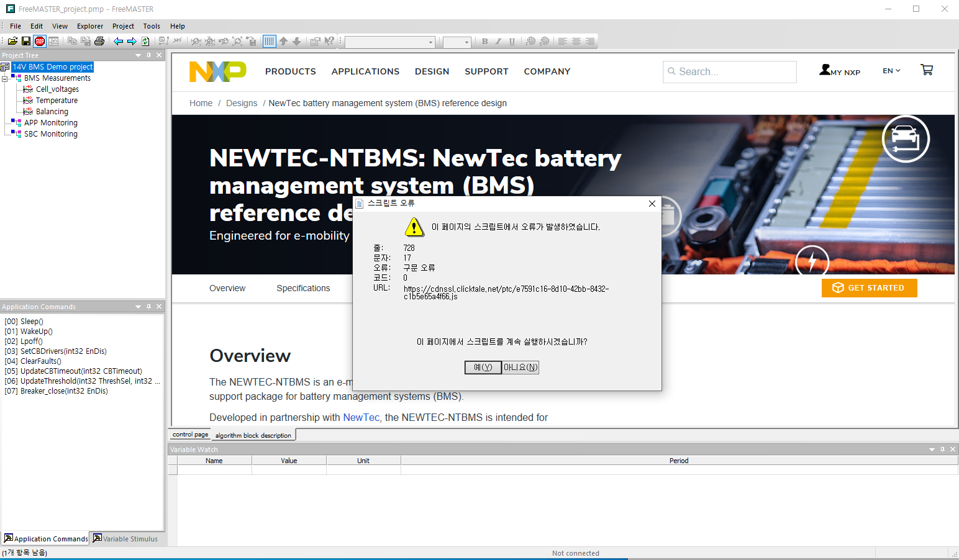Save the project using the disk icon

[x=25, y=41]
